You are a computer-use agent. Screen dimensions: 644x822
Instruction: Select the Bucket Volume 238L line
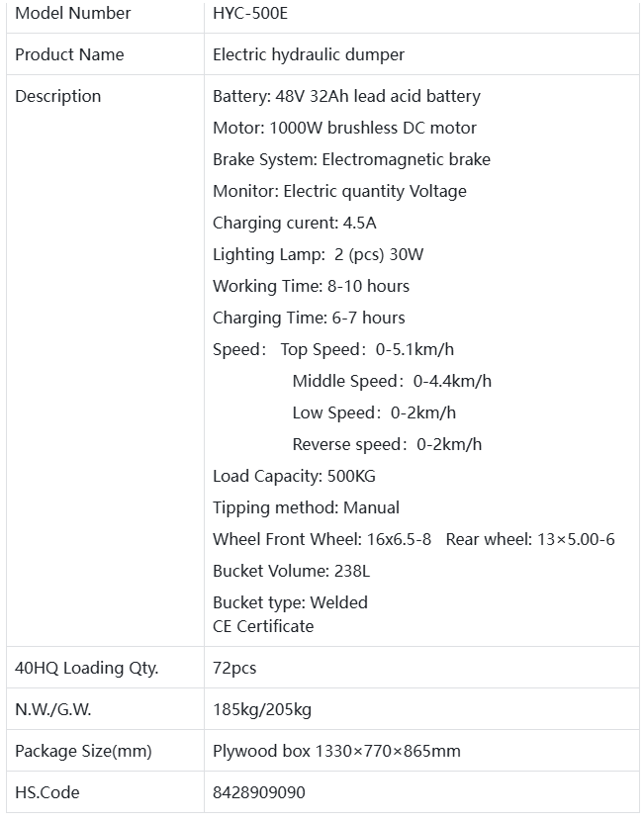click(x=291, y=571)
